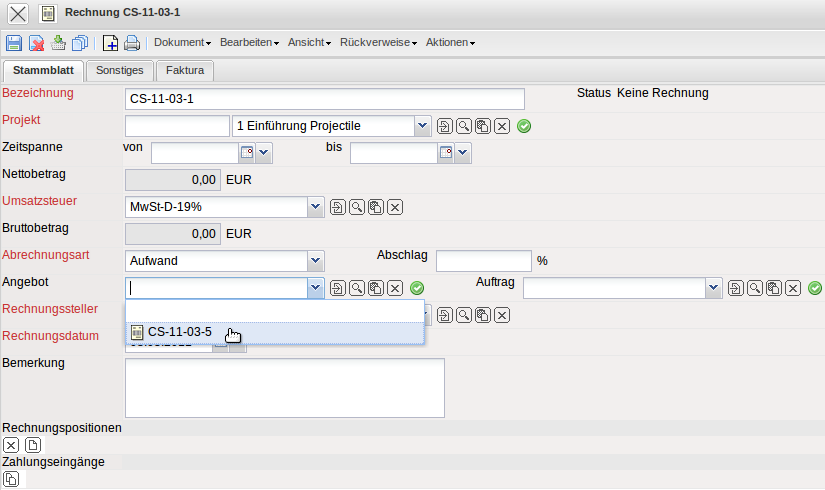This screenshot has width=825, height=490.
Task: Click green checkmark next to Projekt row
Action: [524, 126]
